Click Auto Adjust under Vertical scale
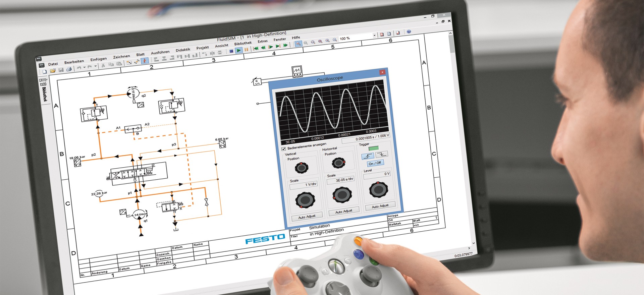This screenshot has width=644, height=295. [307, 217]
